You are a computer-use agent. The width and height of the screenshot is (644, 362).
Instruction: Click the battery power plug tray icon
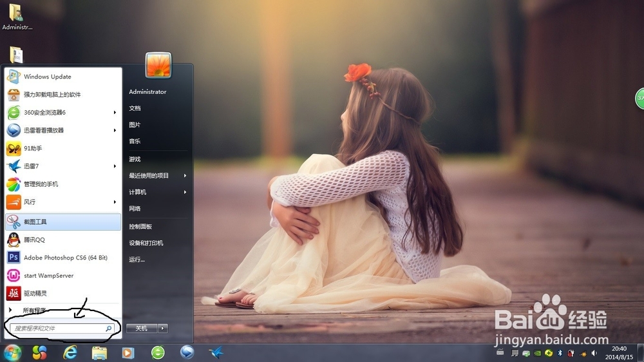(x=571, y=353)
